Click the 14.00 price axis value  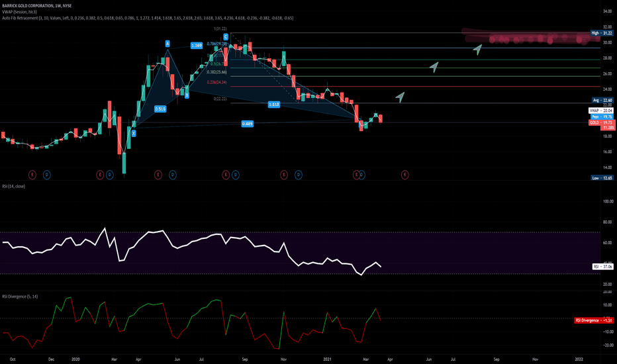tap(607, 167)
